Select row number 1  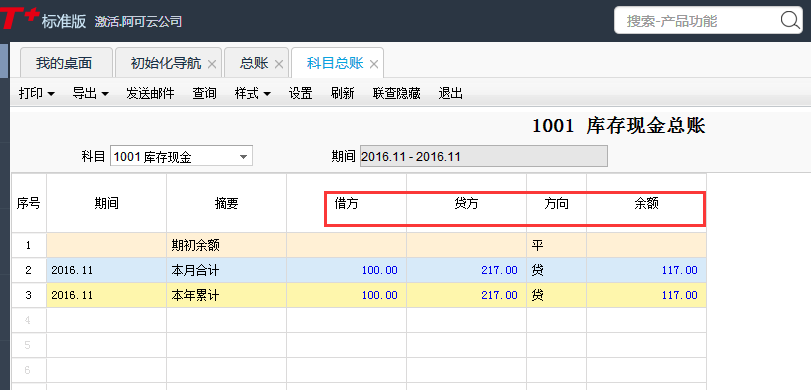coord(28,245)
